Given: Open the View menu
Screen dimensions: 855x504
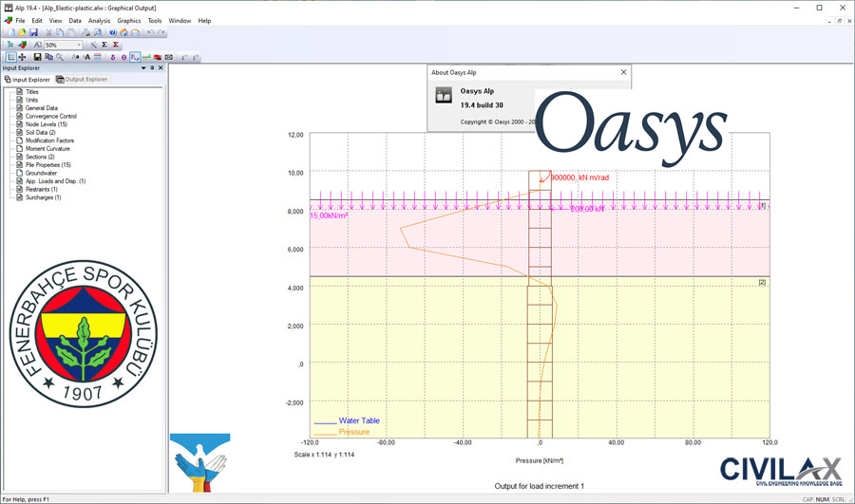Looking at the screenshot, I should point(56,21).
